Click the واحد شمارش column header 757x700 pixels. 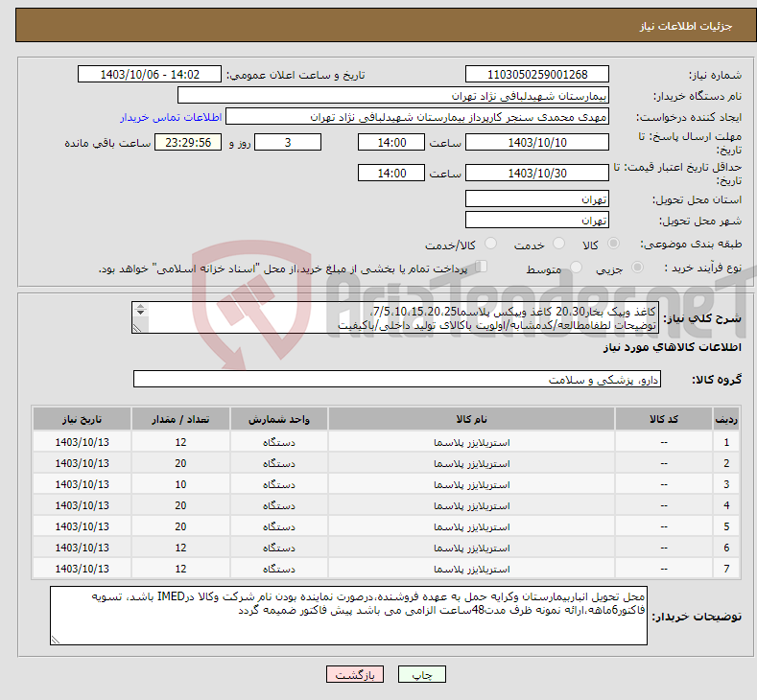tap(279, 419)
